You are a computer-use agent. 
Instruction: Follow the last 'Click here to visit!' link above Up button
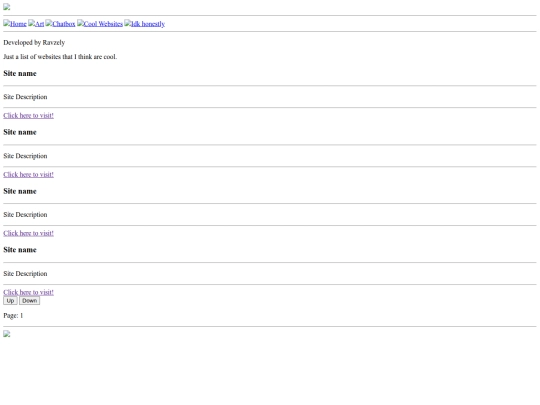(29, 292)
